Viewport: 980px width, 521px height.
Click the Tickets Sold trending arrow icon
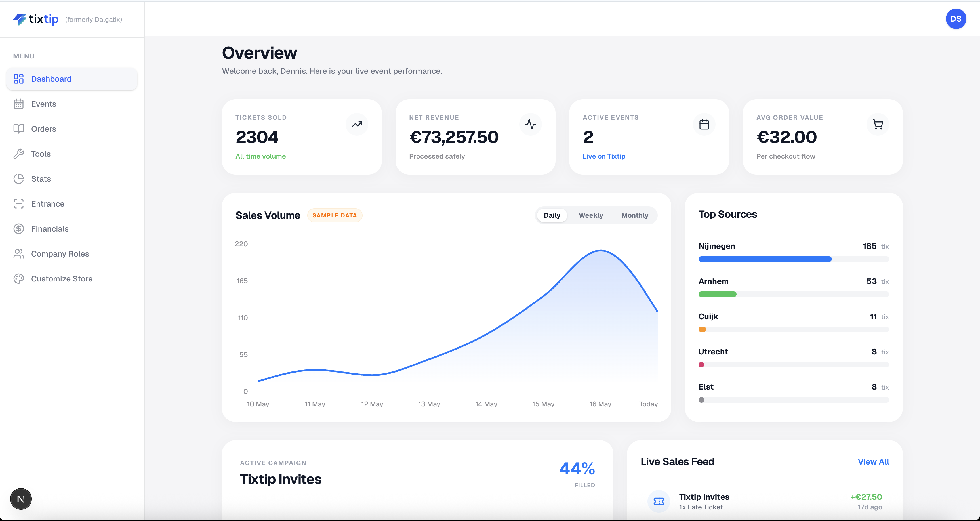(357, 125)
